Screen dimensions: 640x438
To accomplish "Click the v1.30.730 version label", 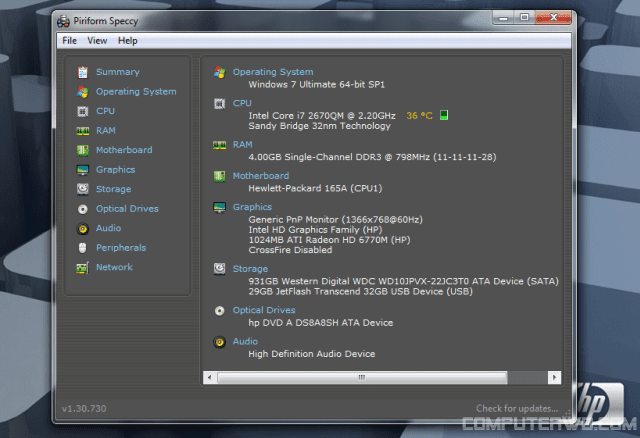I will click(x=84, y=409).
